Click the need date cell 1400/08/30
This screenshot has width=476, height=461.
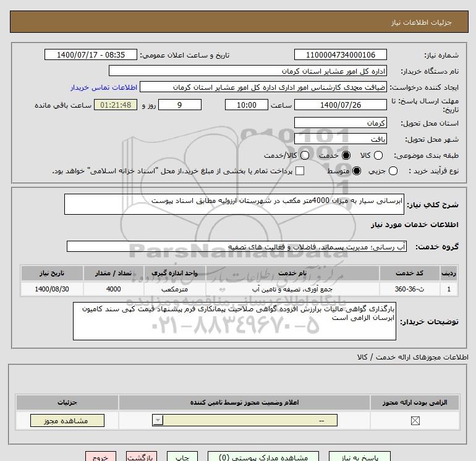tap(52, 289)
